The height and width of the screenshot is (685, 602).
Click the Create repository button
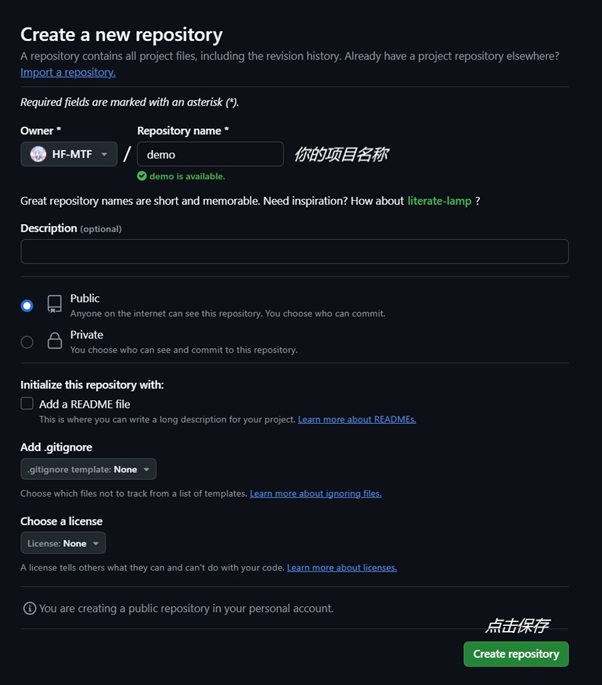516,654
